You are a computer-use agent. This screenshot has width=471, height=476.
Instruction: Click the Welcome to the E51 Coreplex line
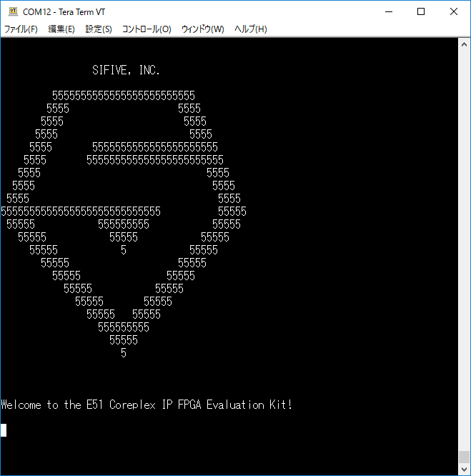click(147, 405)
